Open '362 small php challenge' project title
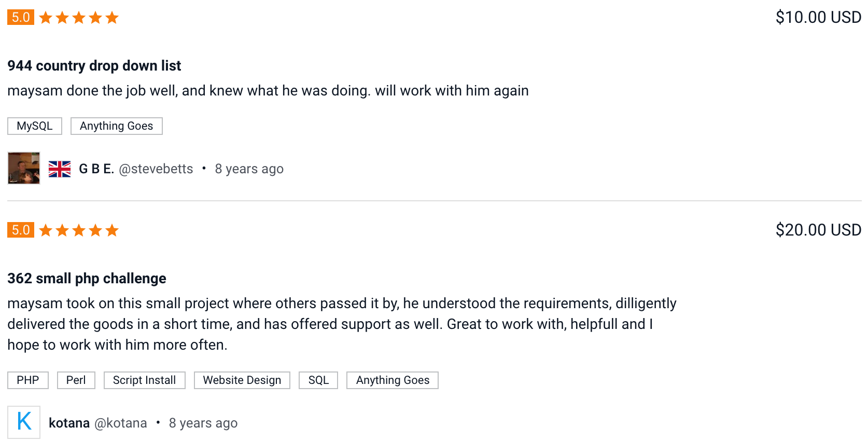 tap(87, 279)
